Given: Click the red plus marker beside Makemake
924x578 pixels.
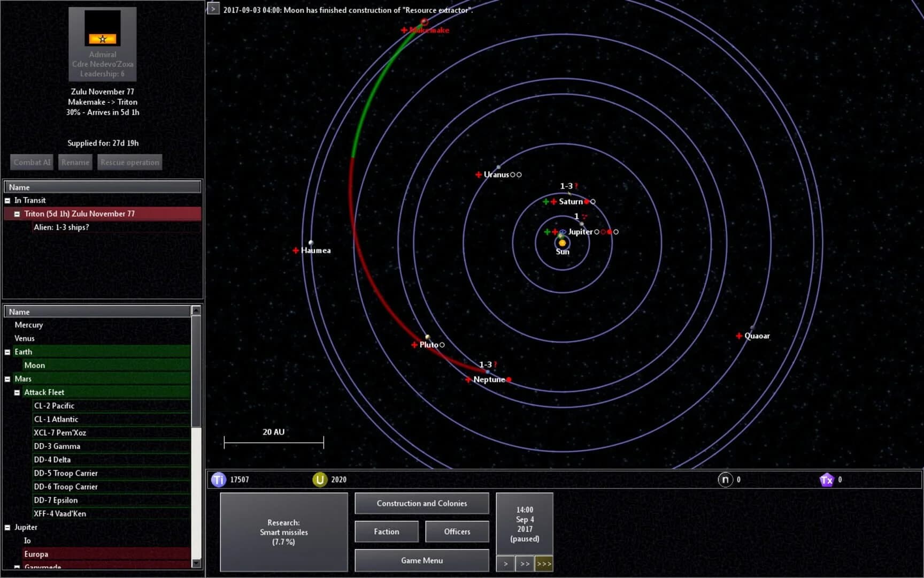Looking at the screenshot, I should [x=405, y=31].
